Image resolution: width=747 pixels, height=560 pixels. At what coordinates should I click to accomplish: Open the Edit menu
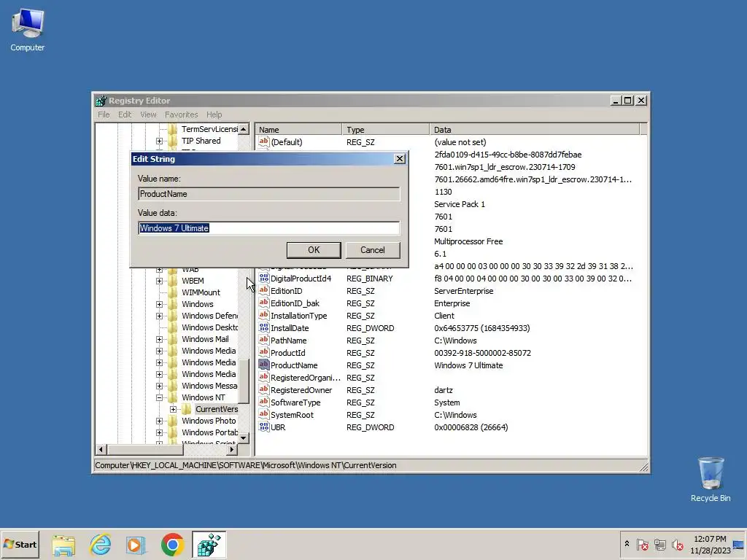(x=125, y=114)
